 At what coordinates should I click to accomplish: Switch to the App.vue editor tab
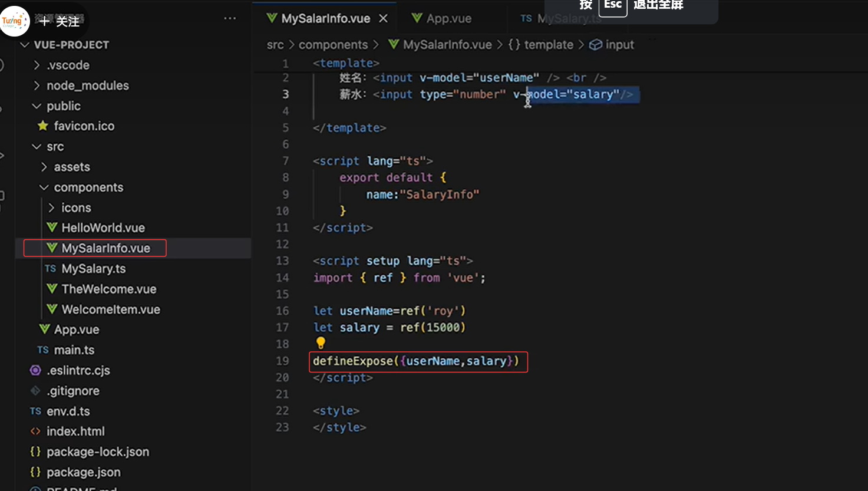pos(441,18)
